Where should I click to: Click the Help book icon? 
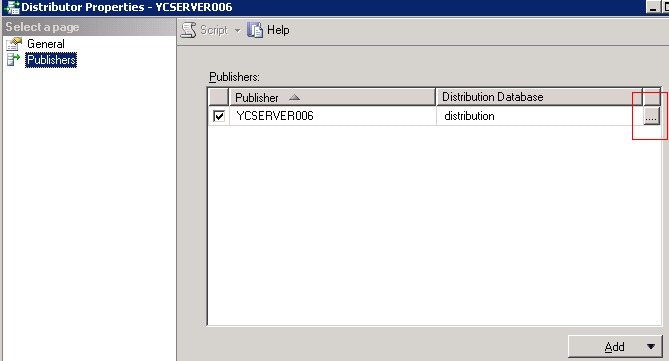click(x=255, y=30)
